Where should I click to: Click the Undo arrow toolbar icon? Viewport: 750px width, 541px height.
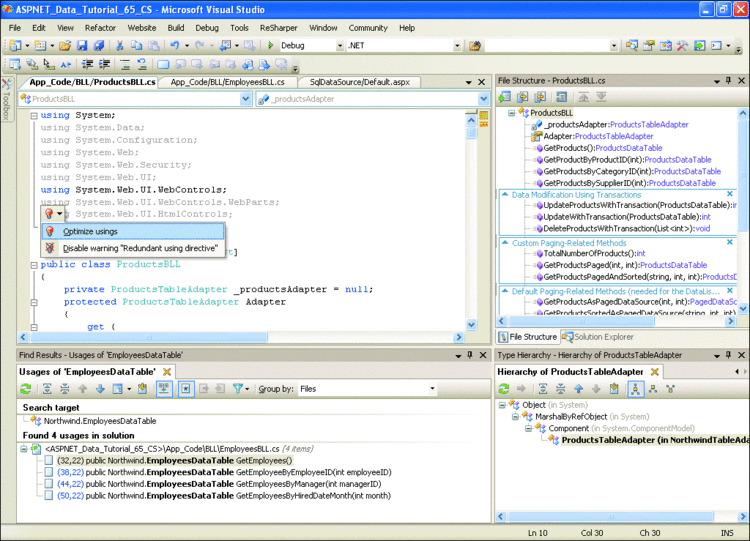[x=175, y=45]
